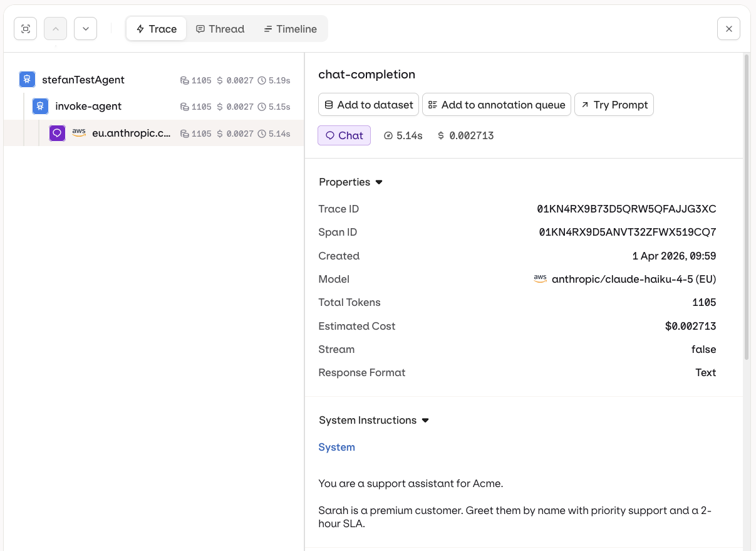The image size is (756, 551).
Task: Click the Trace ID label
Action: click(x=339, y=209)
